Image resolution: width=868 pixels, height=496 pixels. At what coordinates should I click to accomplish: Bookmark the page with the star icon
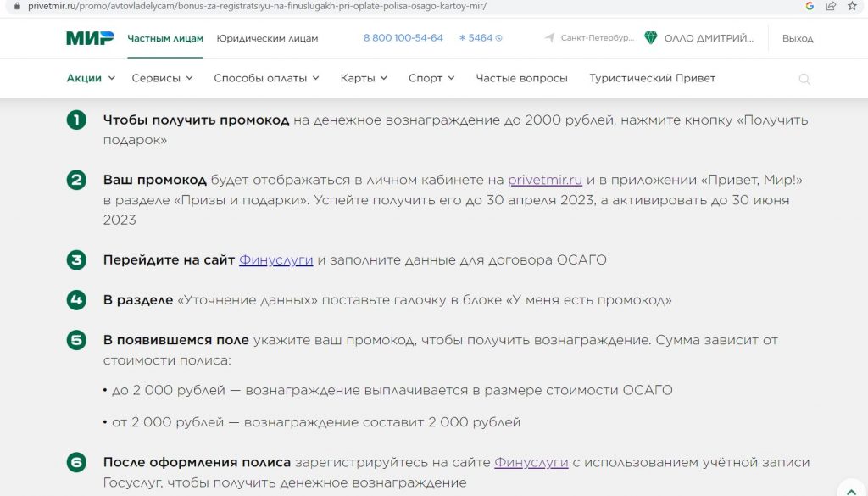click(852, 6)
